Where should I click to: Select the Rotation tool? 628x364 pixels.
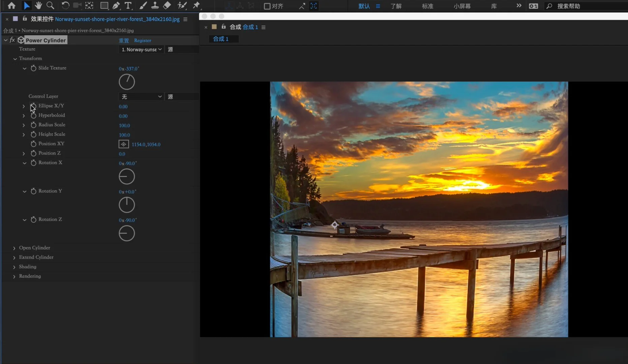[65, 5]
